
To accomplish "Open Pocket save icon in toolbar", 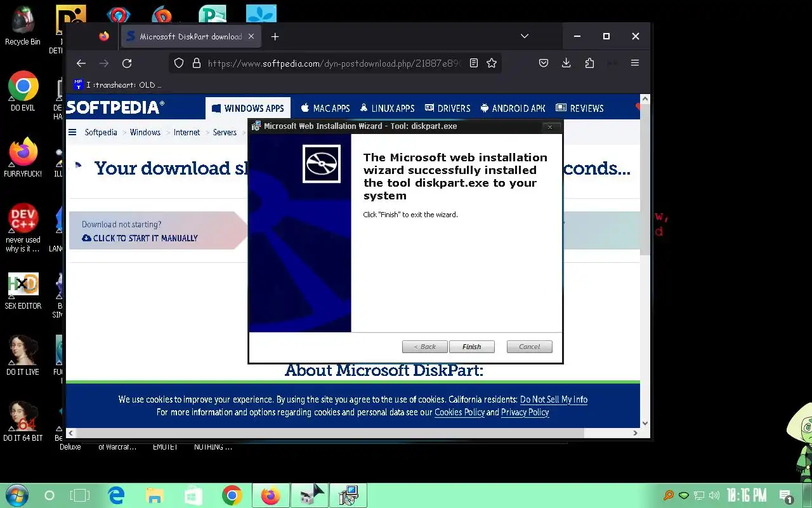I will click(x=544, y=63).
